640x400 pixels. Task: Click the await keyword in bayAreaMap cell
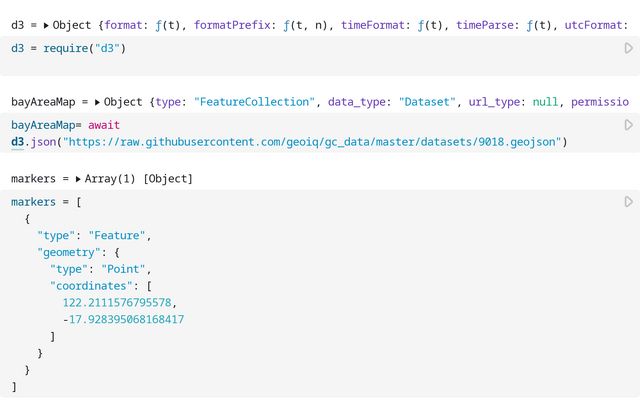tap(104, 125)
